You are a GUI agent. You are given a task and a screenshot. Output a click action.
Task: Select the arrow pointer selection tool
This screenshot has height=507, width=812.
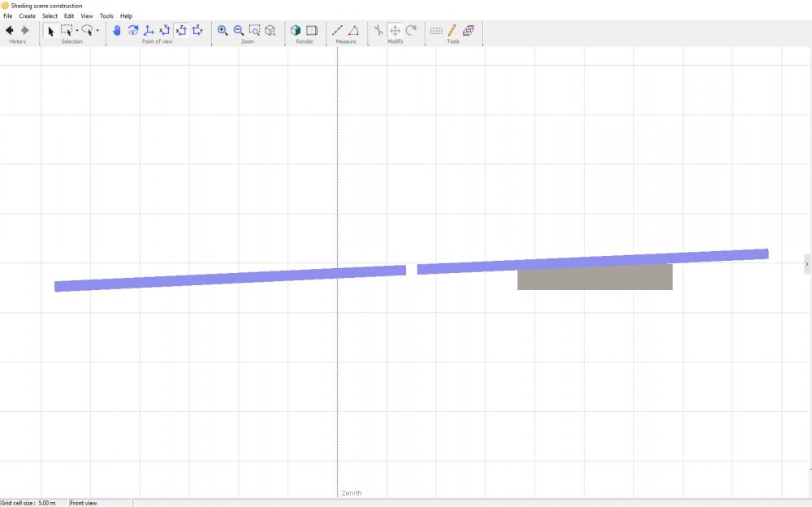pyautogui.click(x=50, y=31)
